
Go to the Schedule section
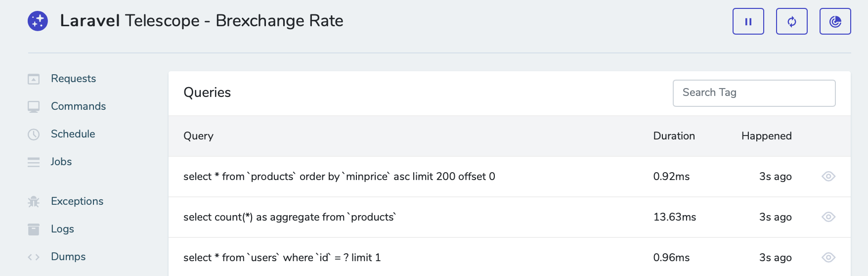73,134
